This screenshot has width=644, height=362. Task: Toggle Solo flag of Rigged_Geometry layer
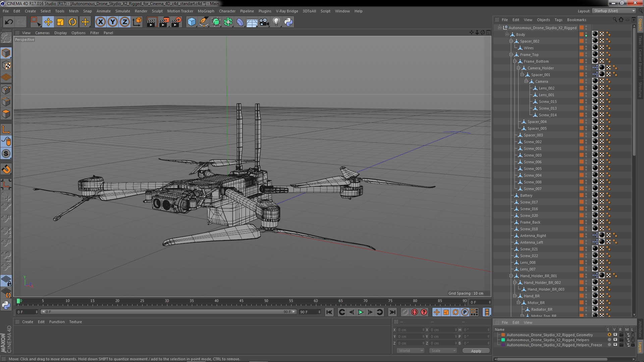609,335
